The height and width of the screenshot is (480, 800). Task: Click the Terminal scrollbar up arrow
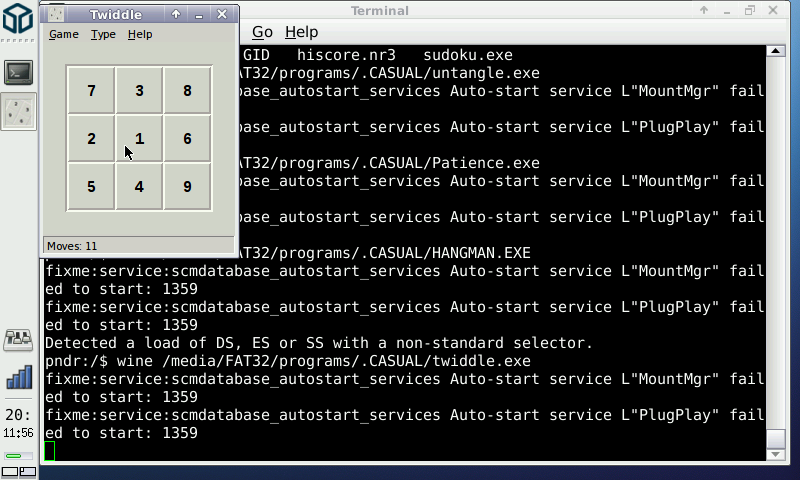tap(775, 52)
